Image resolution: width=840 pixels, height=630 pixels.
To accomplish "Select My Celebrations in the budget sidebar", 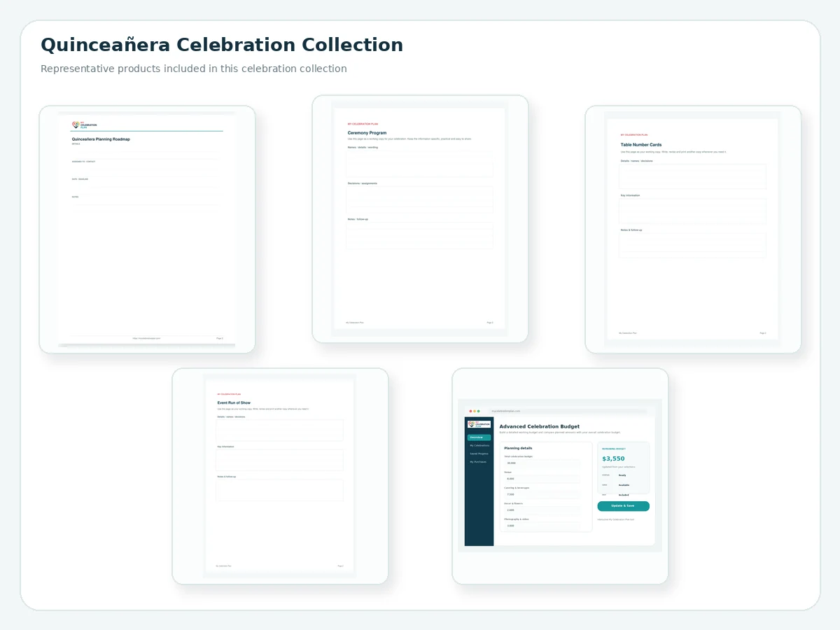I will 479,445.
